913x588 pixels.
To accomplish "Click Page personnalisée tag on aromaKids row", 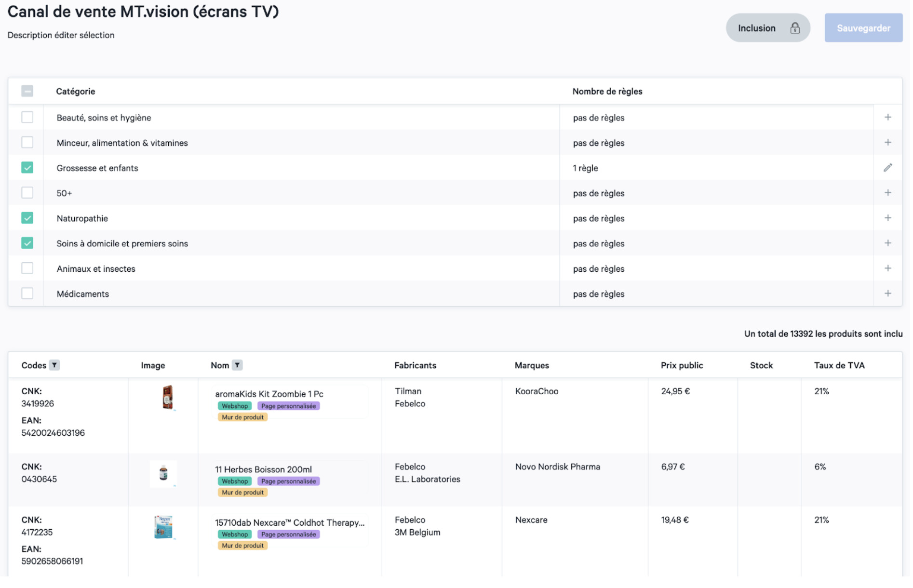I will [x=288, y=406].
